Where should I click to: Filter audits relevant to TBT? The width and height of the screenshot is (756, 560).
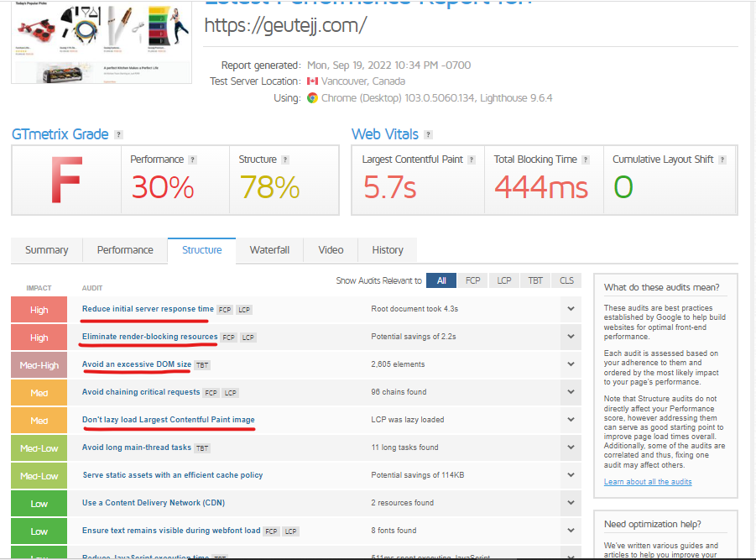click(x=535, y=280)
